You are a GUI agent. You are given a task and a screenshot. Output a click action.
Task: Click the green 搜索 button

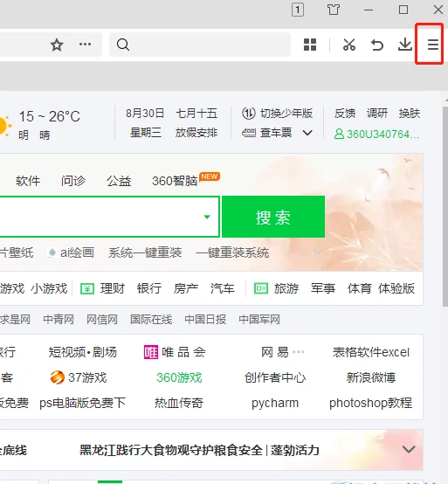pyautogui.click(x=273, y=217)
